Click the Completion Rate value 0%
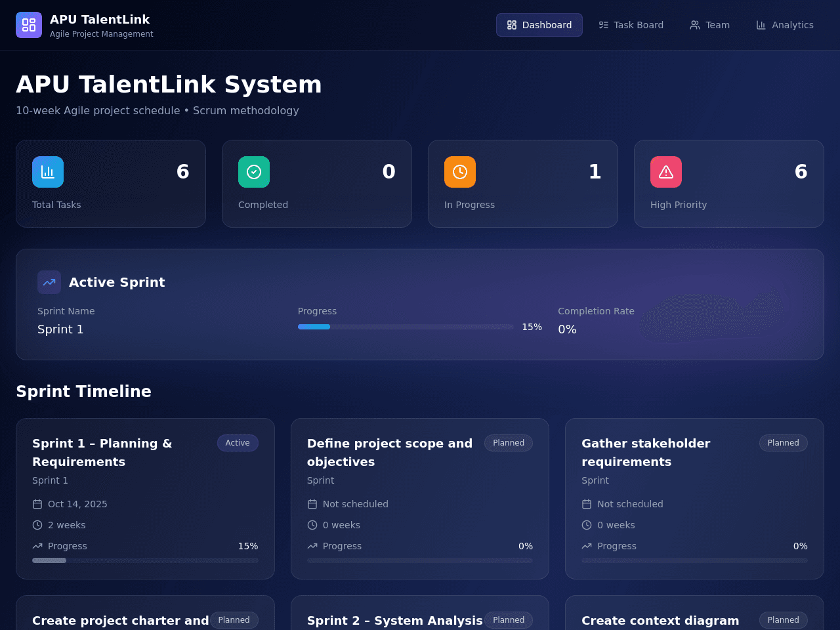Image resolution: width=840 pixels, height=630 pixels. tap(567, 329)
